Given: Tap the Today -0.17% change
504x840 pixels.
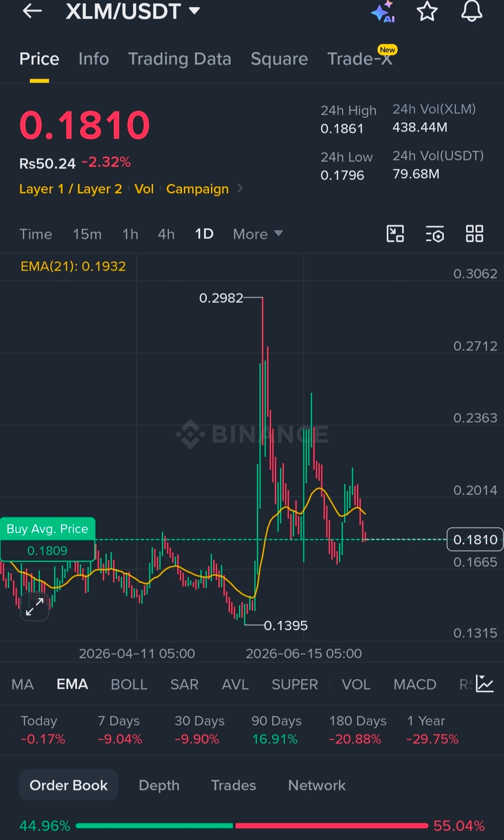Looking at the screenshot, I should click(x=42, y=730).
